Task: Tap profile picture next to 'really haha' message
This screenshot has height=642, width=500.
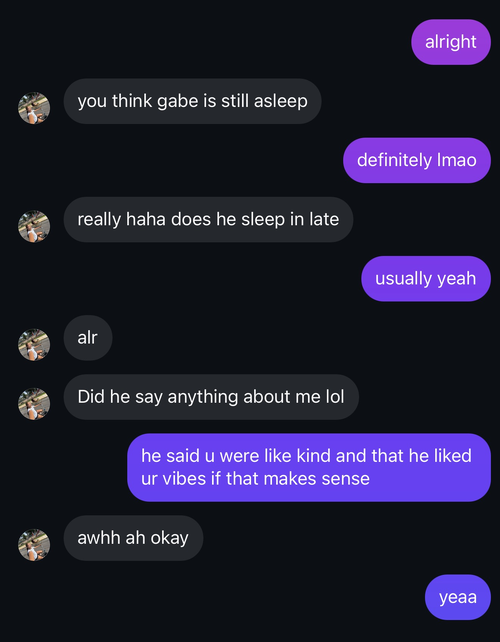Action: (x=34, y=226)
